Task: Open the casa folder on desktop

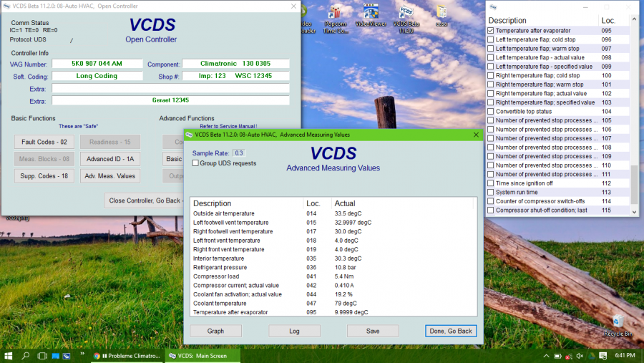Action: point(441,16)
